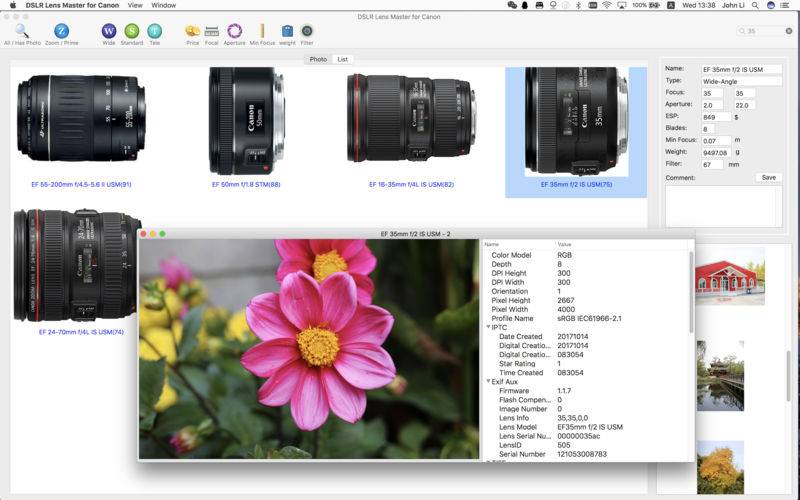This screenshot has width=800, height=500.
Task: Select the Color Model metadata row
Action: click(586, 255)
